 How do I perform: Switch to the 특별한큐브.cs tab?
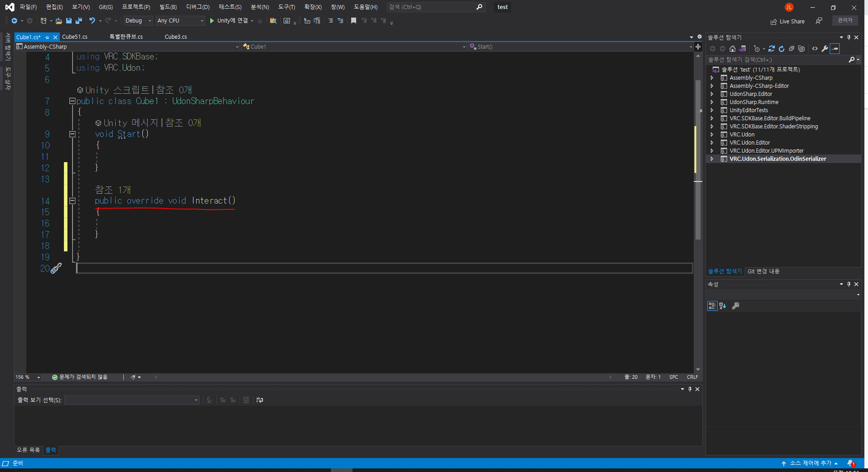(126, 37)
